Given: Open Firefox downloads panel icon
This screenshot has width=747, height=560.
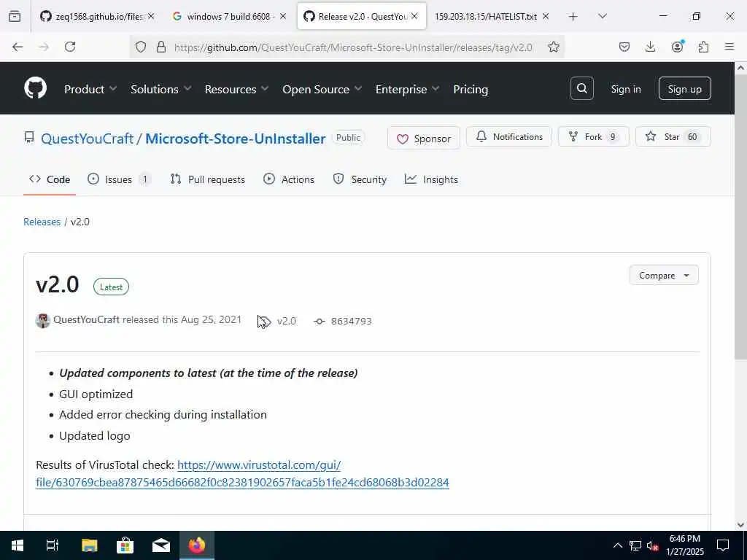Looking at the screenshot, I should [x=650, y=47].
